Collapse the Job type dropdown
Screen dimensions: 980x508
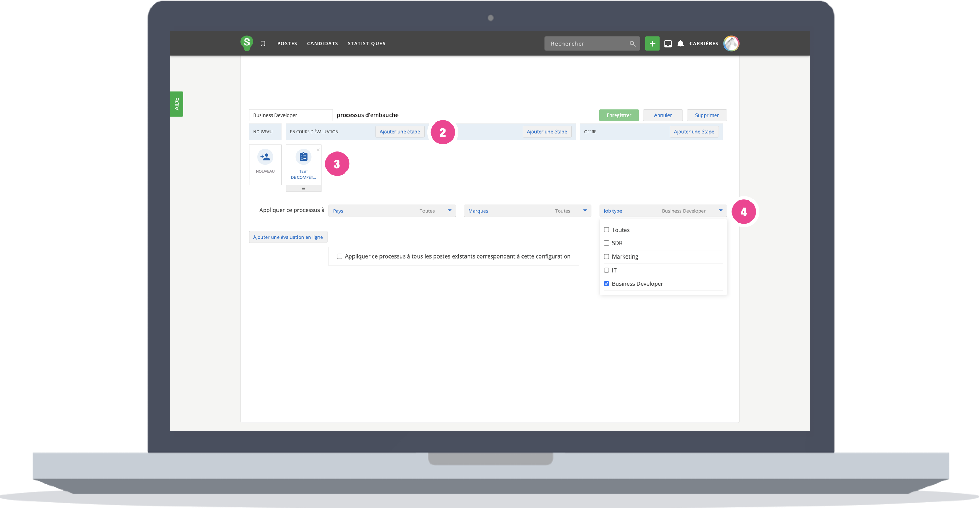point(663,211)
